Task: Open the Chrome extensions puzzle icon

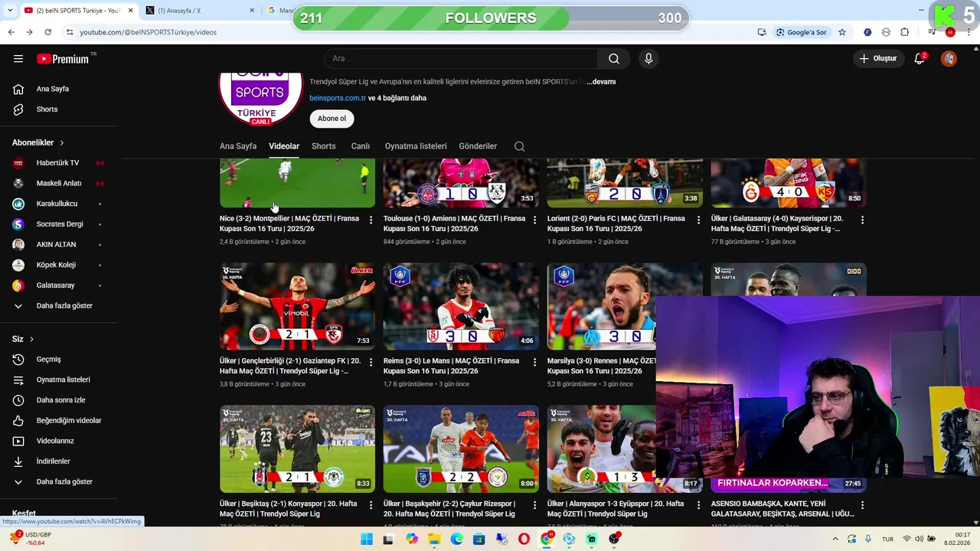Action: (905, 32)
